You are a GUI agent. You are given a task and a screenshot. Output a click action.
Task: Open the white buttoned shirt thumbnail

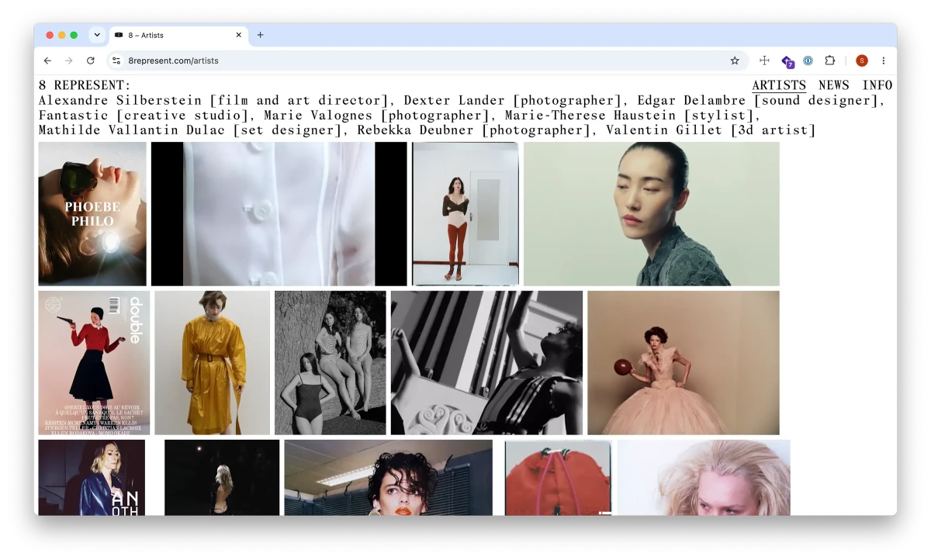coord(279,214)
